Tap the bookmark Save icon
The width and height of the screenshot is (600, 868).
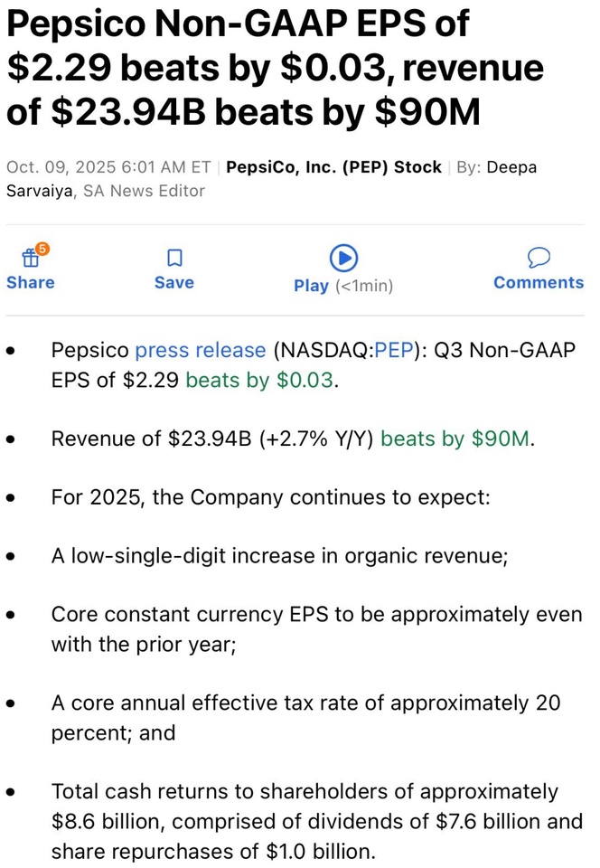coord(174,259)
